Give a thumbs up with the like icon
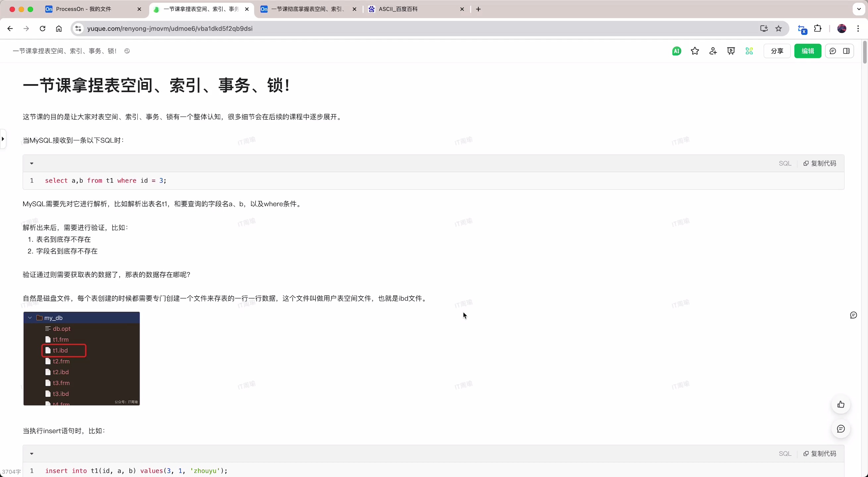 click(841, 404)
